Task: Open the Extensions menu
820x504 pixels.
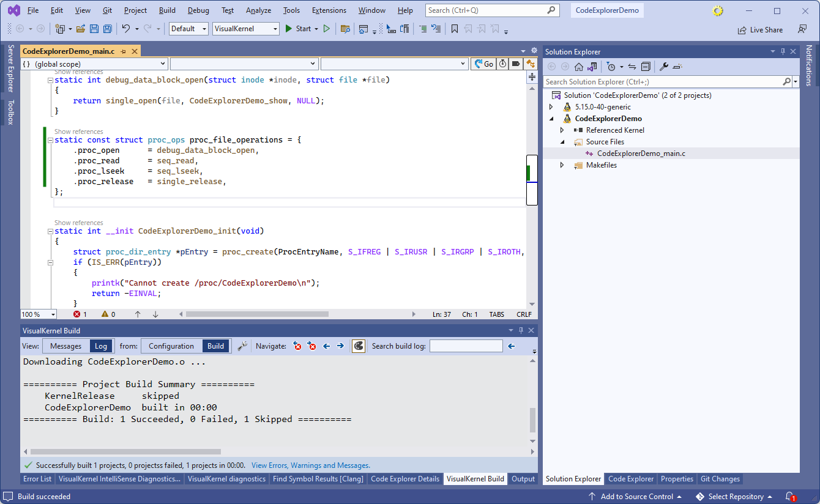Action: click(329, 10)
